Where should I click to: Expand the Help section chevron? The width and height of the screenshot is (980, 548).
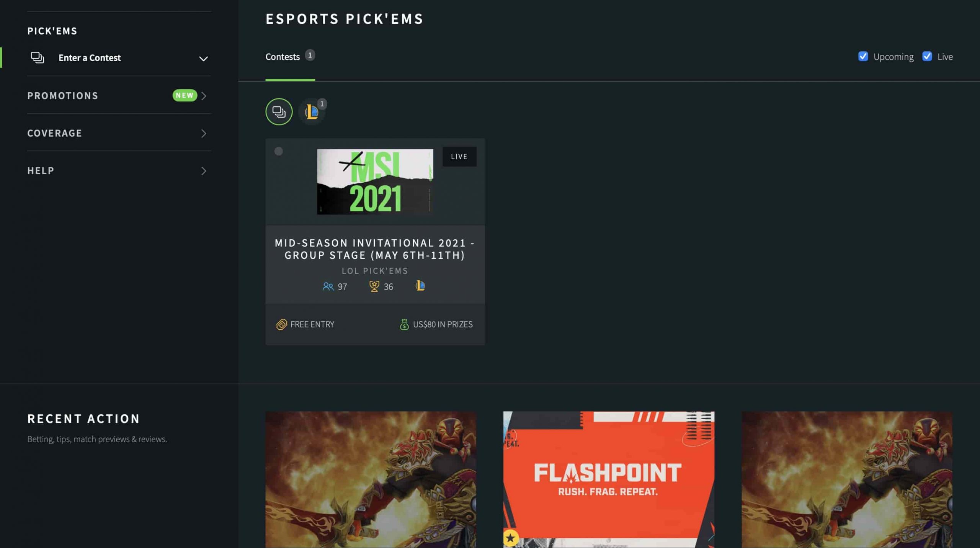click(204, 171)
